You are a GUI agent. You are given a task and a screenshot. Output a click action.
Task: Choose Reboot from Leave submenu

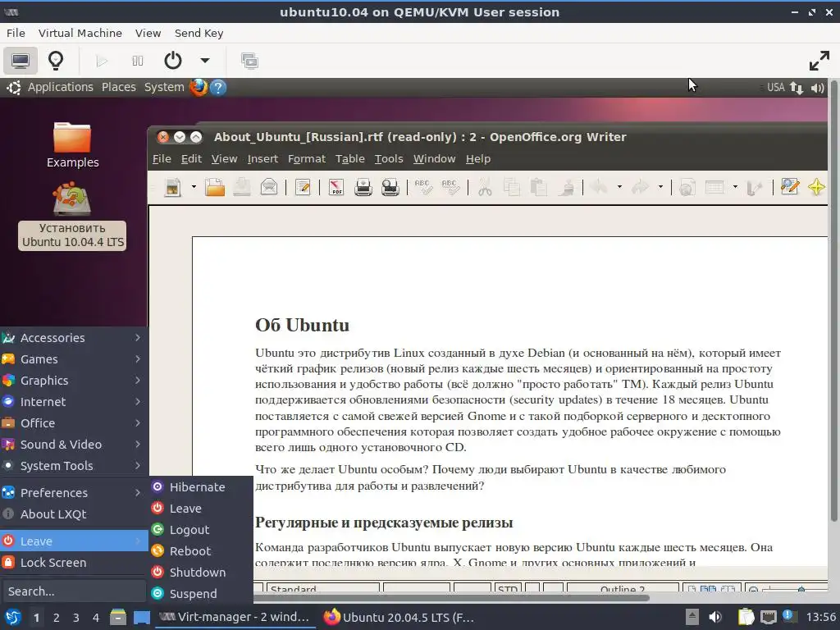201,551
